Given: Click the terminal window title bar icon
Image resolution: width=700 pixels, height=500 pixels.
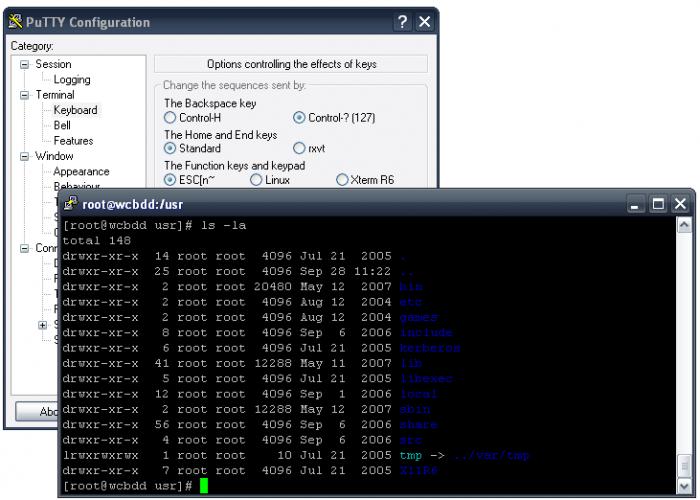Looking at the screenshot, I should pyautogui.click(x=71, y=204).
